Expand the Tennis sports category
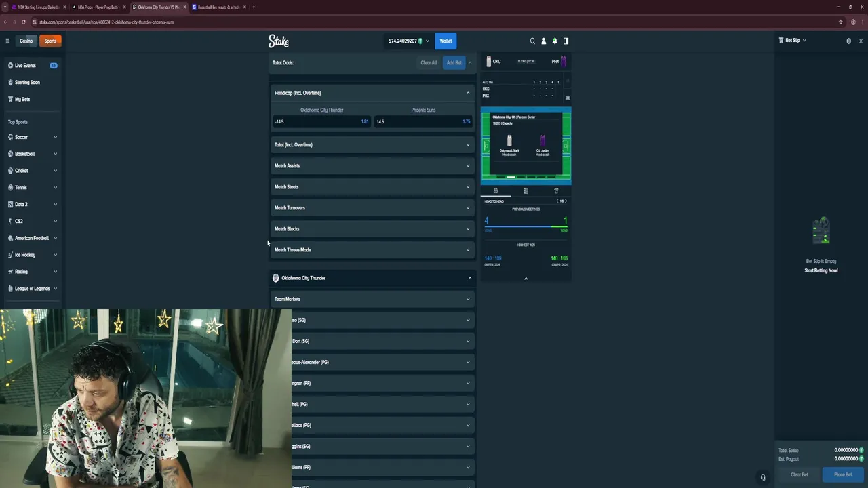The height and width of the screenshot is (488, 868). [x=32, y=187]
